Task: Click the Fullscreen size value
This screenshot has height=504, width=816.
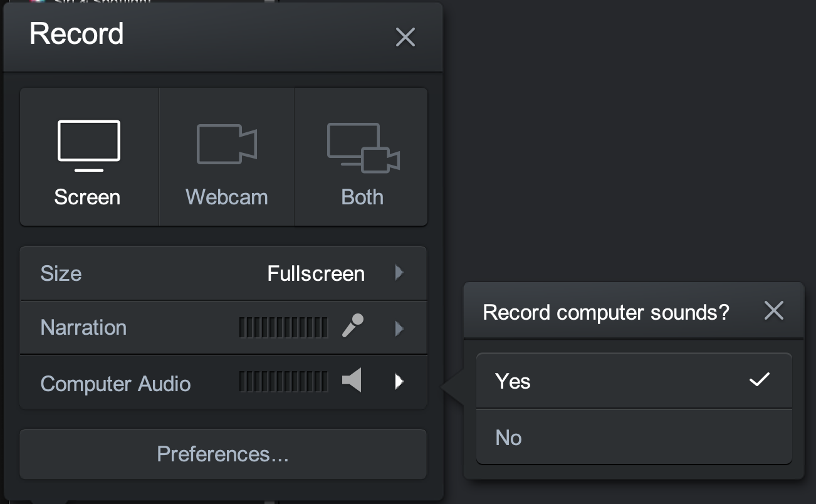Action: [316, 273]
